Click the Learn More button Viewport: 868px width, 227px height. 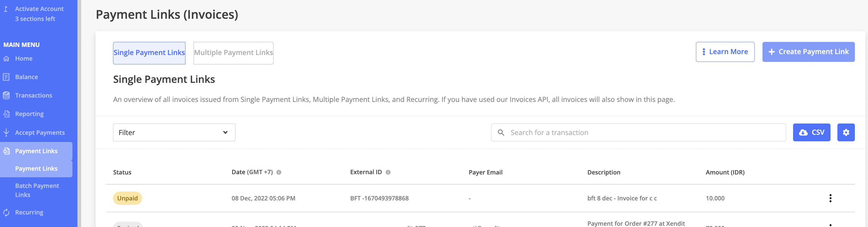725,52
